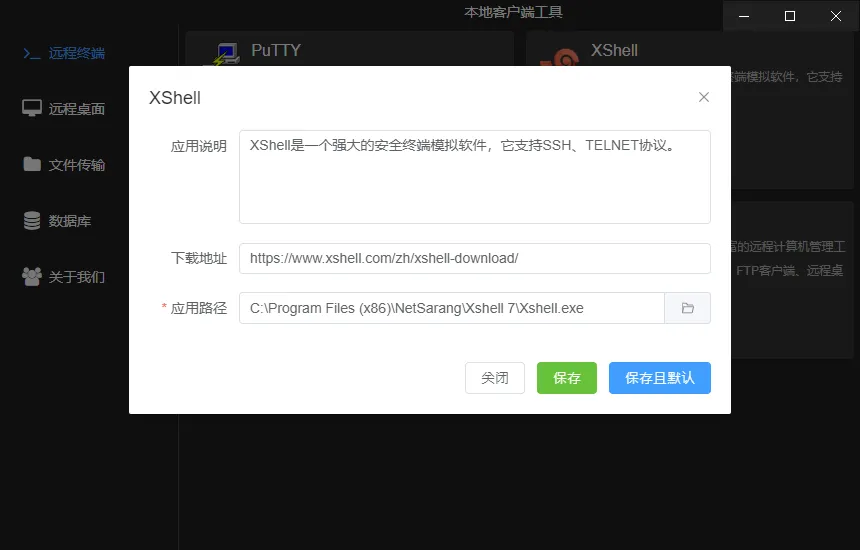Click the PuTTY card icon in background
This screenshot has height=550, width=860.
coord(224,54)
